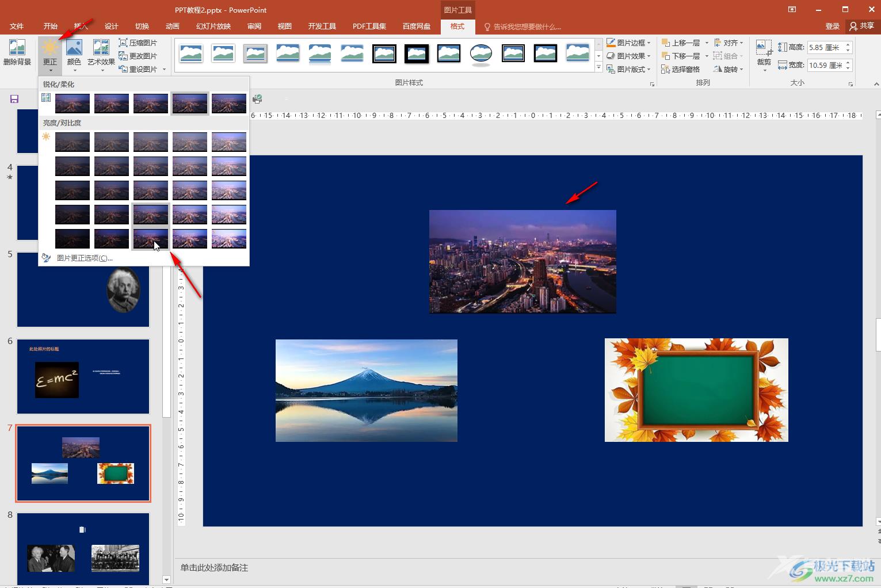The width and height of the screenshot is (881, 588).
Task: Open 图片更正选项 (Picture Corrections Options)
Action: (85, 258)
